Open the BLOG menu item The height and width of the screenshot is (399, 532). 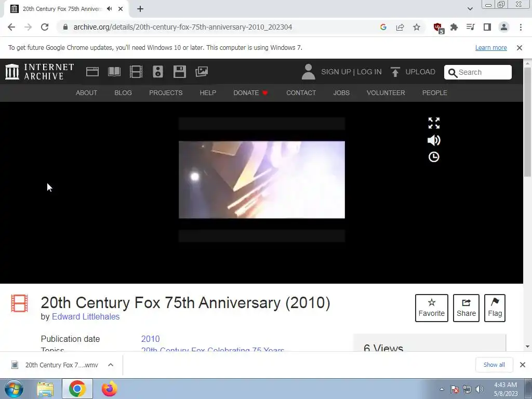[x=123, y=92]
